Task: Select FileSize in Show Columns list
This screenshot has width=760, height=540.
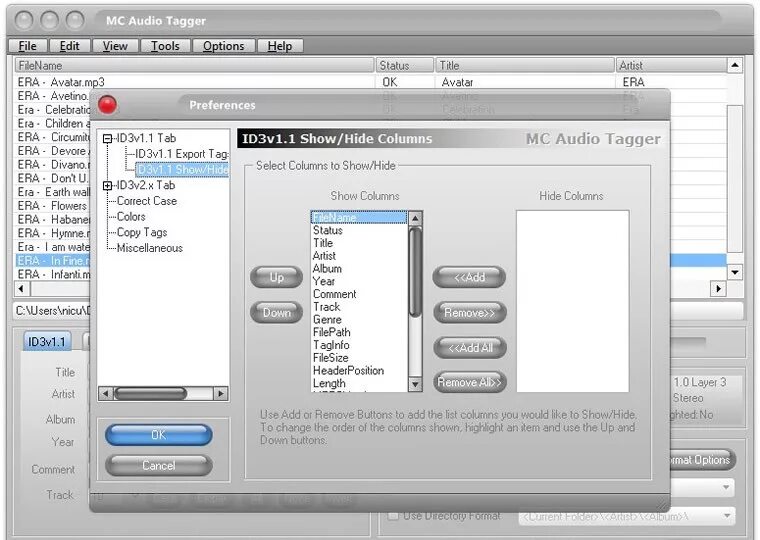Action: [x=359, y=358]
